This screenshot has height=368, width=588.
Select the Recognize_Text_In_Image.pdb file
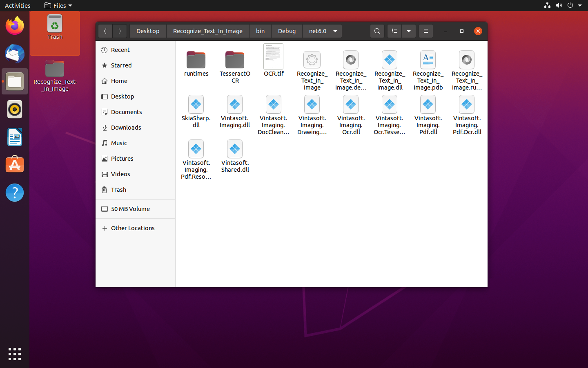[x=428, y=60]
